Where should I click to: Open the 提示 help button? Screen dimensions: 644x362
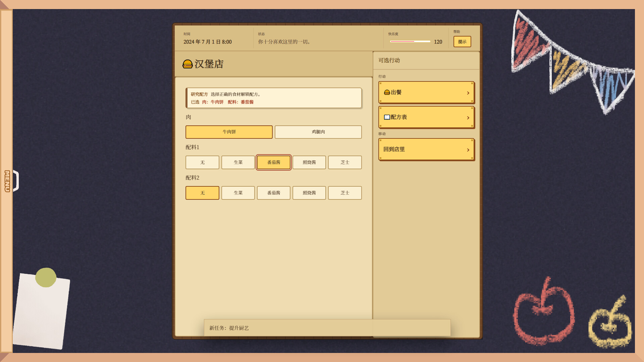pyautogui.click(x=462, y=42)
